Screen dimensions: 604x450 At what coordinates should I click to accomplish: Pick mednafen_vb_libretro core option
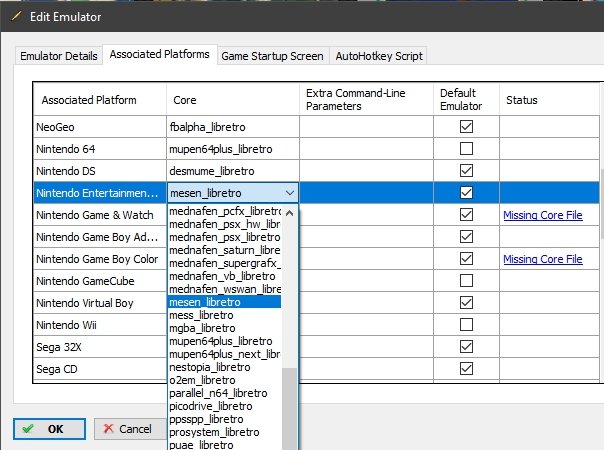click(225, 276)
